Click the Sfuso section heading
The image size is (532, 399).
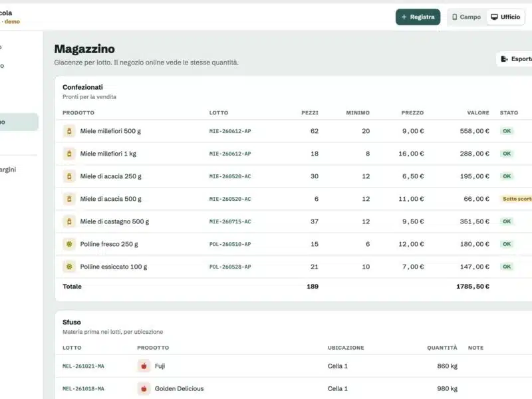pyautogui.click(x=72, y=323)
